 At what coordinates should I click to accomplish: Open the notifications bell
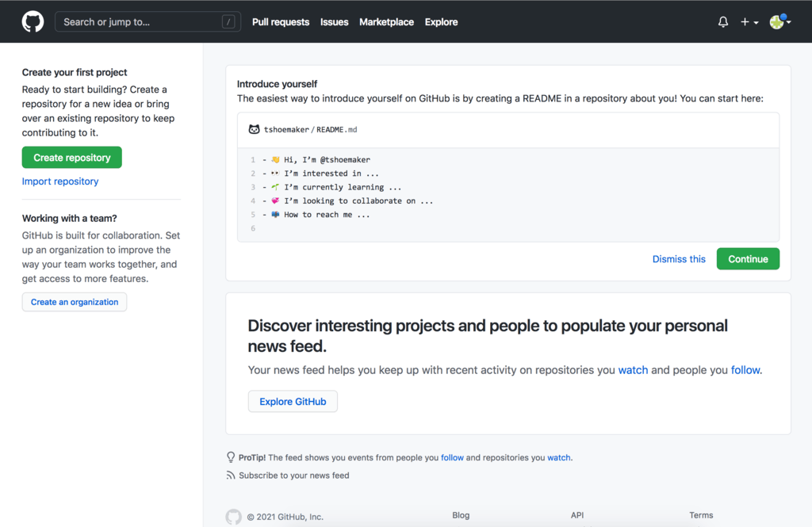[722, 22]
